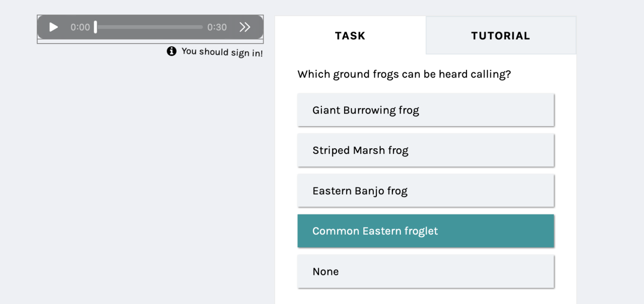Click the "You should sign in!" message
This screenshot has height=304, width=644.
tap(222, 52)
